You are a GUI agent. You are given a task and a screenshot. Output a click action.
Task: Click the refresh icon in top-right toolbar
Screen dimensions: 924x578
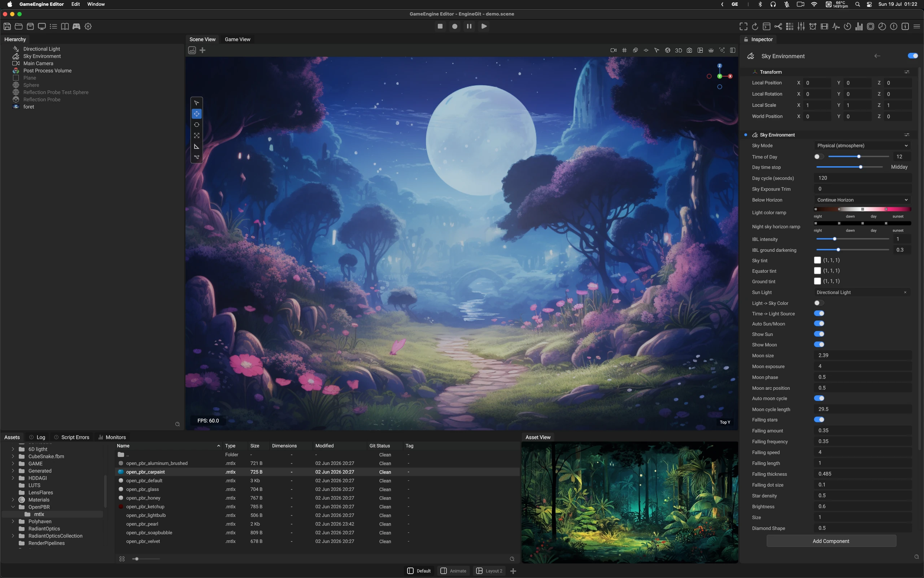coord(755,26)
